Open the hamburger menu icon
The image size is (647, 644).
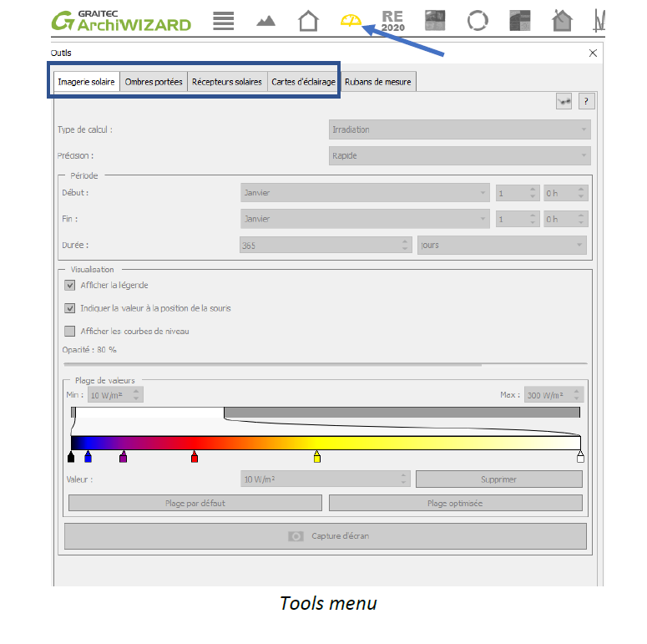click(223, 21)
